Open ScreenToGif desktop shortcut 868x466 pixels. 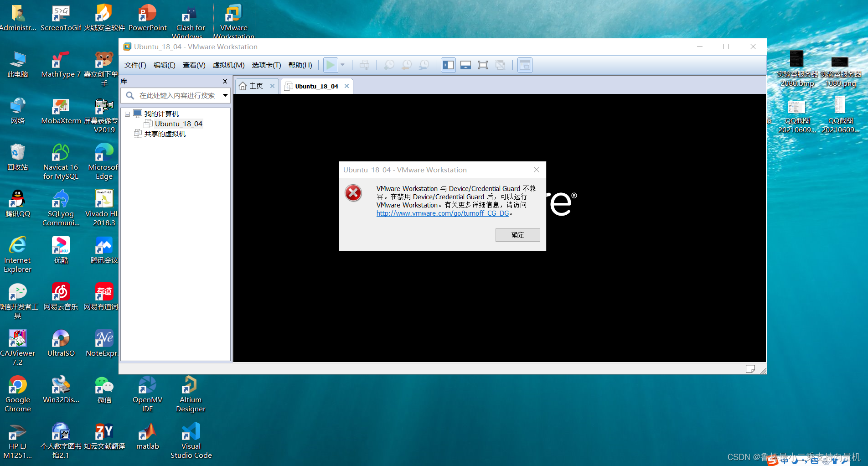click(x=61, y=18)
